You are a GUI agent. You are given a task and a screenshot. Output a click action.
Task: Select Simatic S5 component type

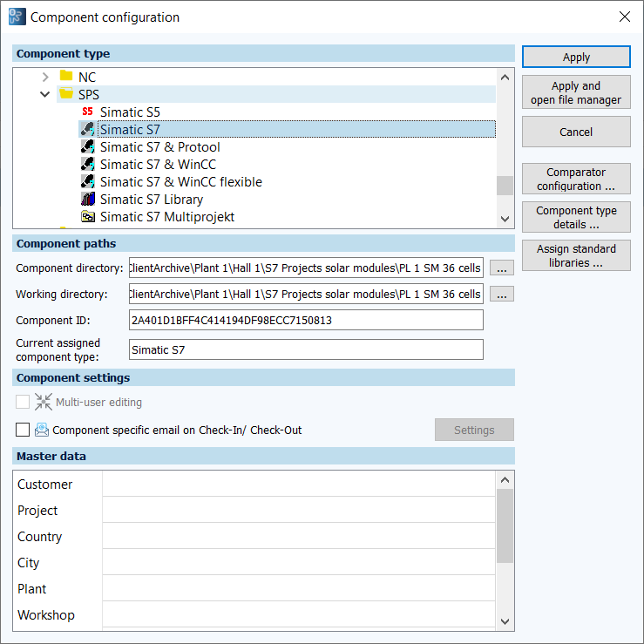tap(130, 112)
